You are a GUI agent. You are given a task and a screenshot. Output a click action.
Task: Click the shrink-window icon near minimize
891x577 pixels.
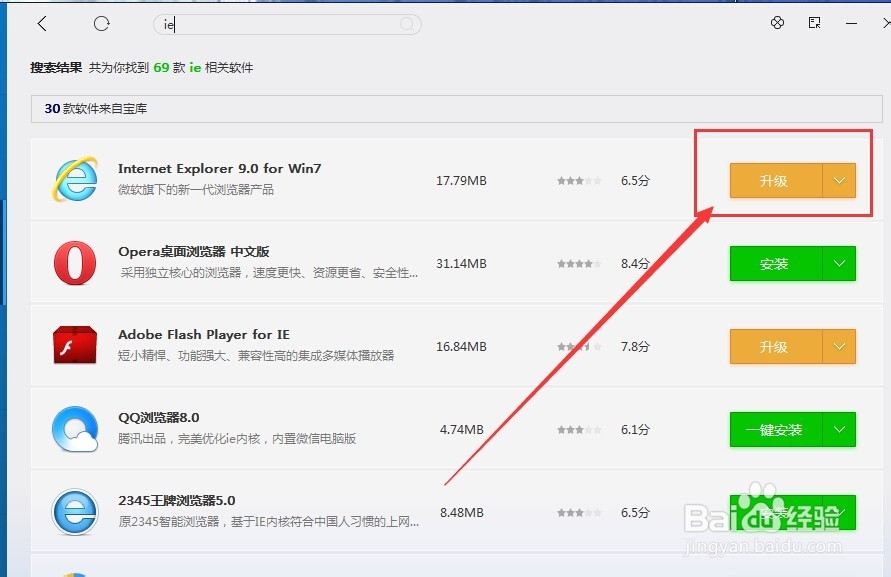(x=814, y=22)
